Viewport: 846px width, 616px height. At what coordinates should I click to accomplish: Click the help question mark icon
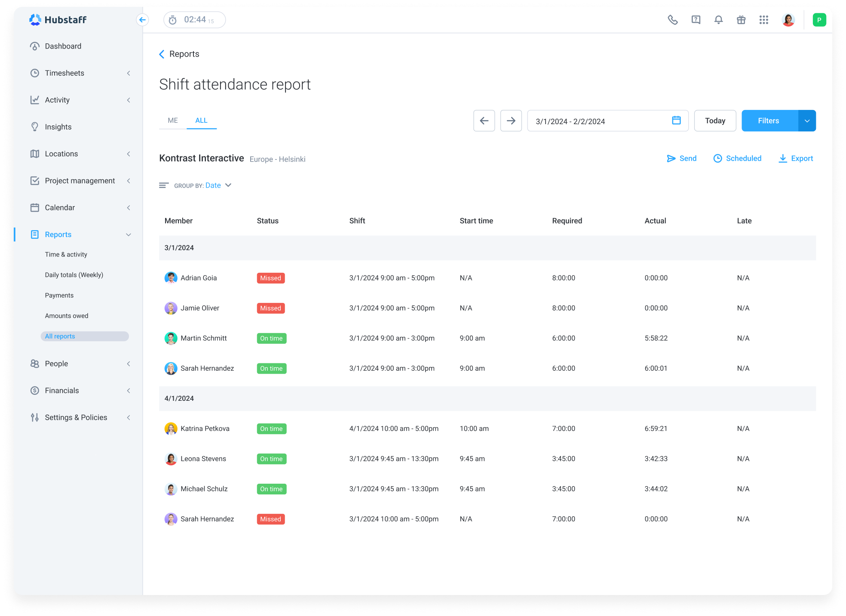(x=695, y=19)
